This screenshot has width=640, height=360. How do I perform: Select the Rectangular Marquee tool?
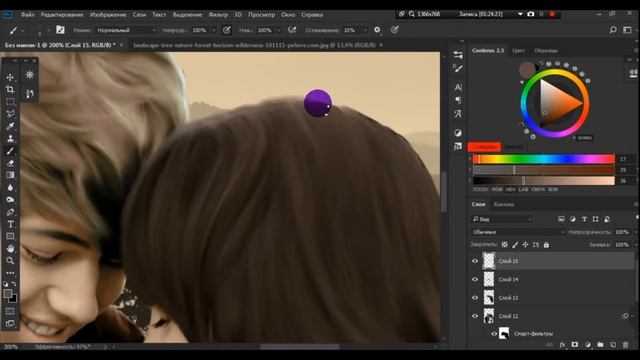tap(10, 102)
